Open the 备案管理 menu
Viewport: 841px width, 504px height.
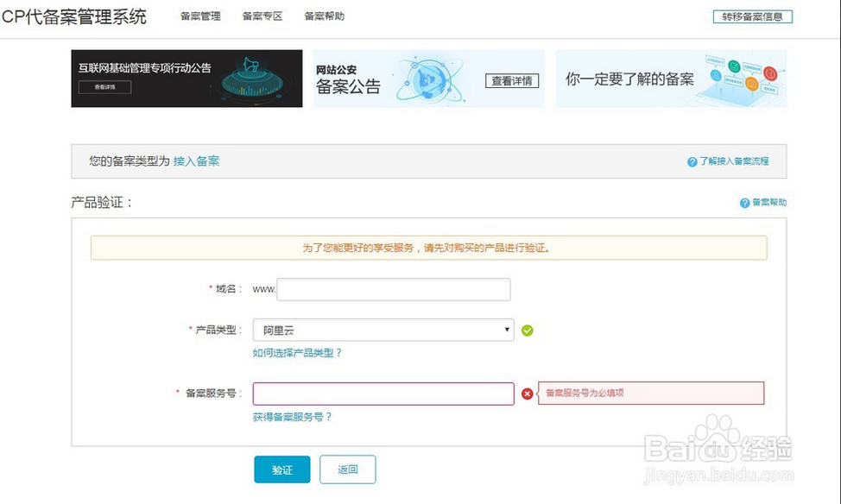200,16
